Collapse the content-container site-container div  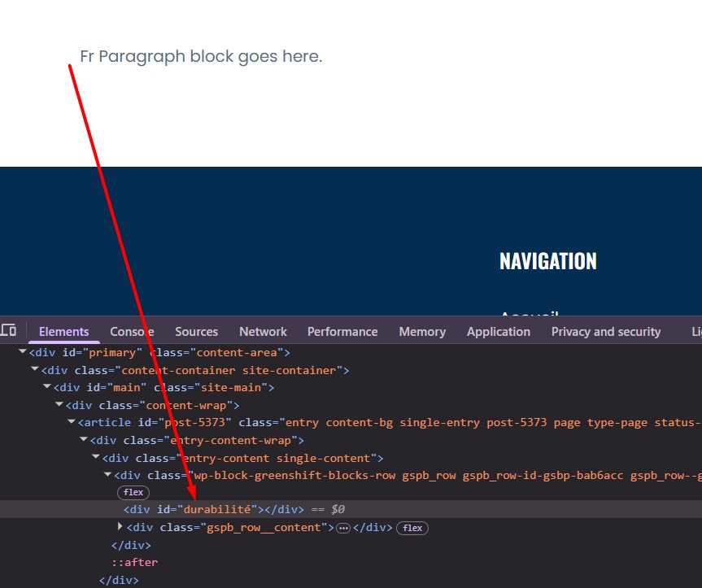34,369
